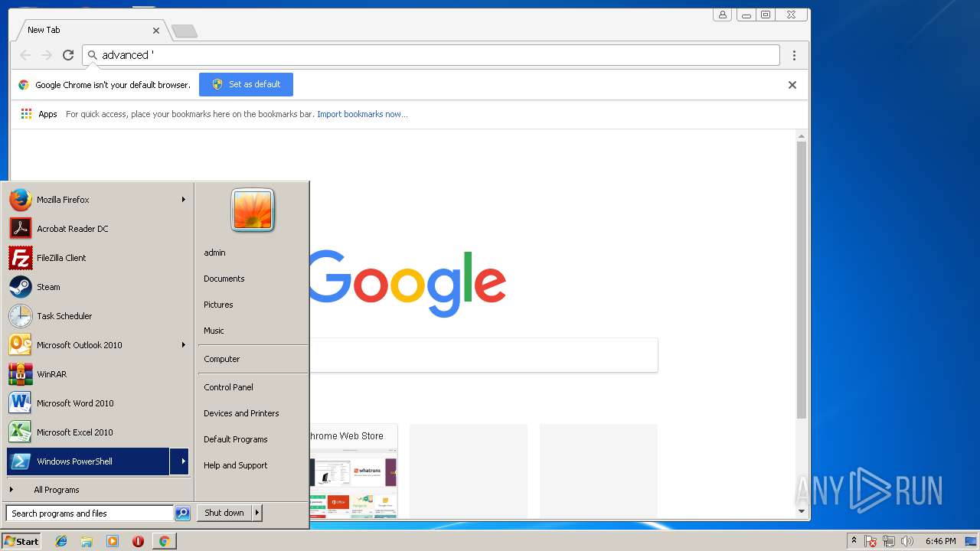Image resolution: width=980 pixels, height=551 pixels.
Task: Click the Chrome taskbar button
Action: pos(164,541)
